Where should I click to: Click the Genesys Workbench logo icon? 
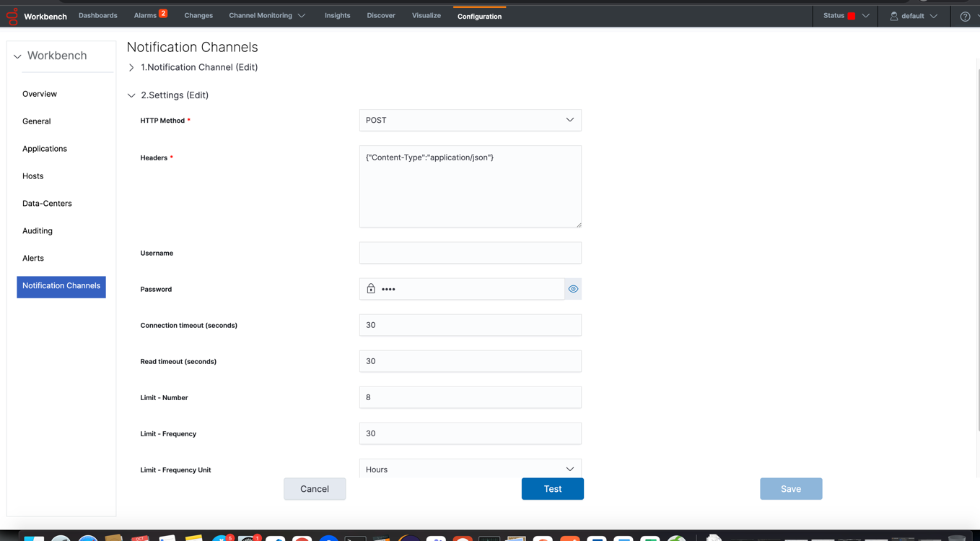tap(12, 16)
